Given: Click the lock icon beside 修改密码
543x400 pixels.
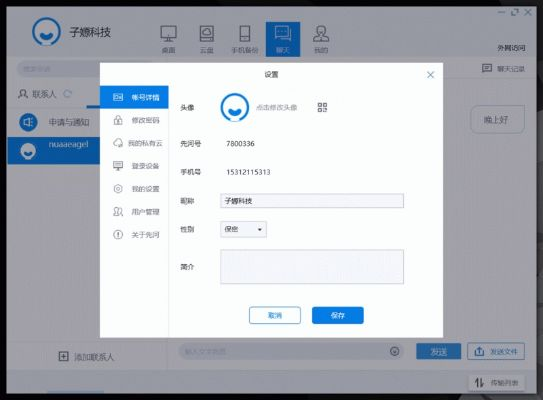Looking at the screenshot, I should pos(118,120).
